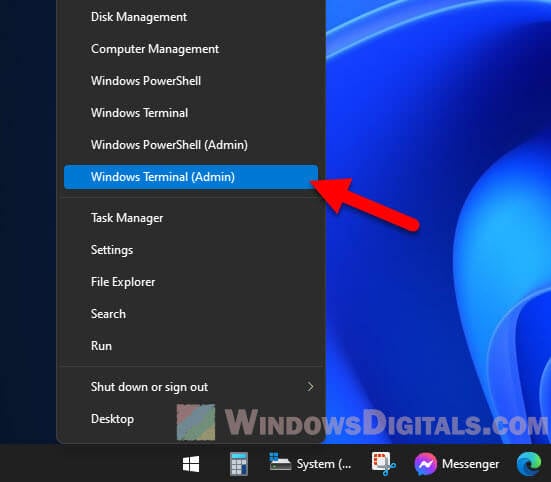Click the System taskbar app icon

pos(280,462)
